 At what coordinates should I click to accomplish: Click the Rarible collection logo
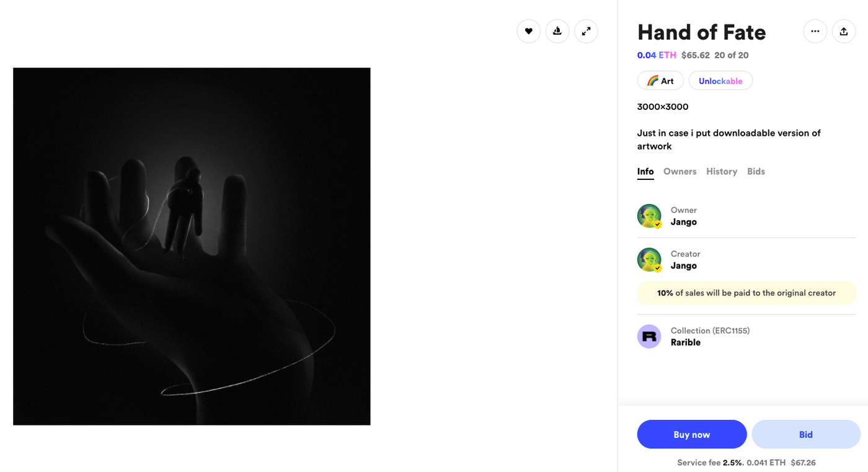pos(649,336)
